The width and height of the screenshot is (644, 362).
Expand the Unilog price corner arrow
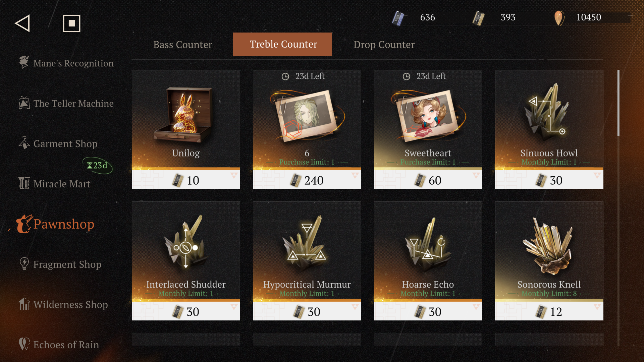pos(234,175)
